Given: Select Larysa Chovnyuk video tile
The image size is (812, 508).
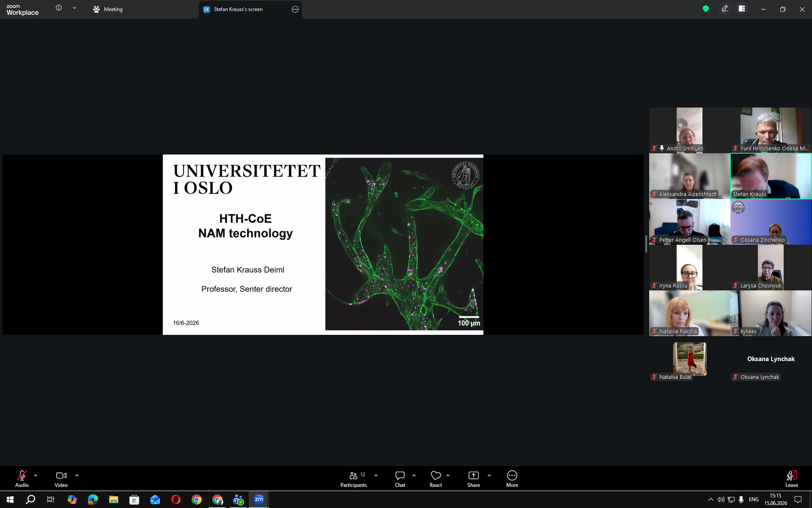Looking at the screenshot, I should tap(771, 267).
